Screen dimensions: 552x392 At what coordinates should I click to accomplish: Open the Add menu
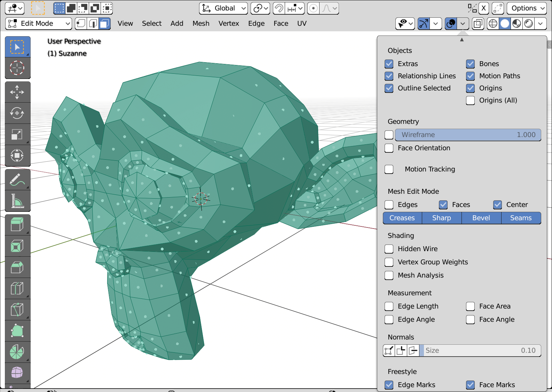pos(177,23)
